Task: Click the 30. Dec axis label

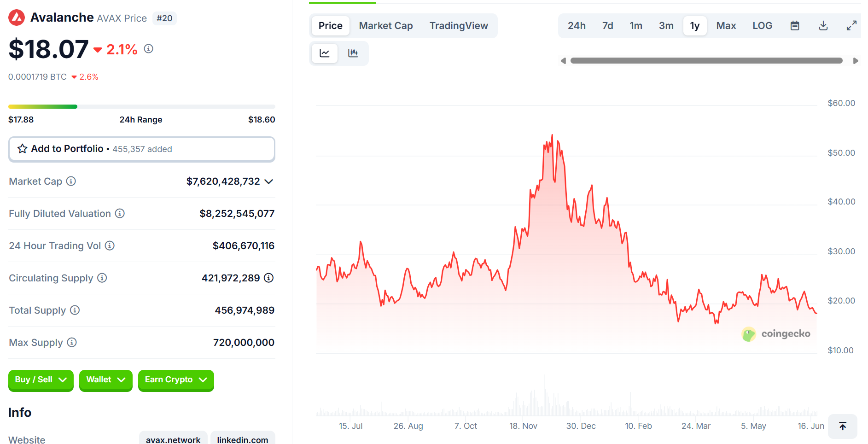Action: tap(581, 426)
